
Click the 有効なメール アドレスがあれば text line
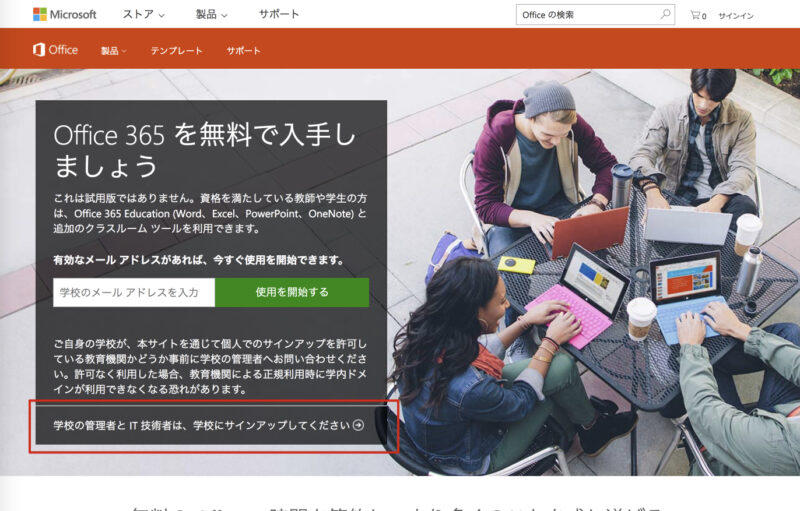click(x=199, y=260)
